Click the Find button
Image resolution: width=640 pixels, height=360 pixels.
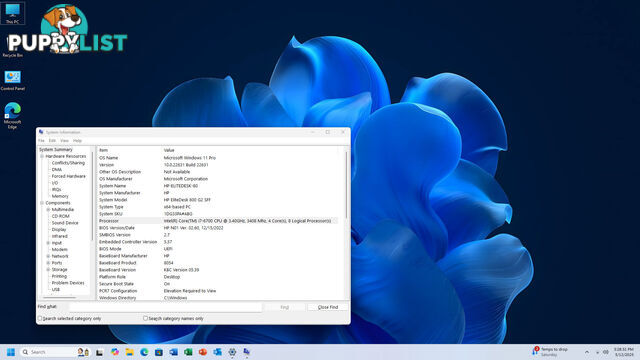pos(285,307)
